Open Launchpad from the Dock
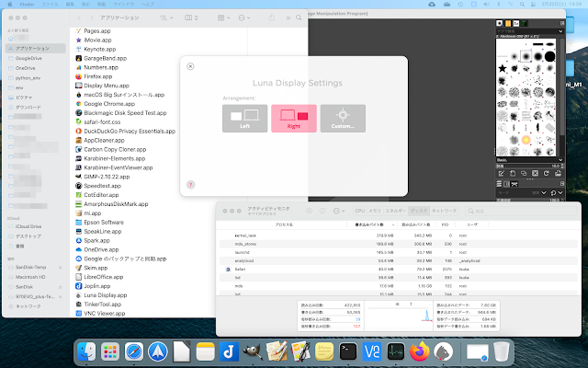The image size is (588, 368). coord(110,351)
